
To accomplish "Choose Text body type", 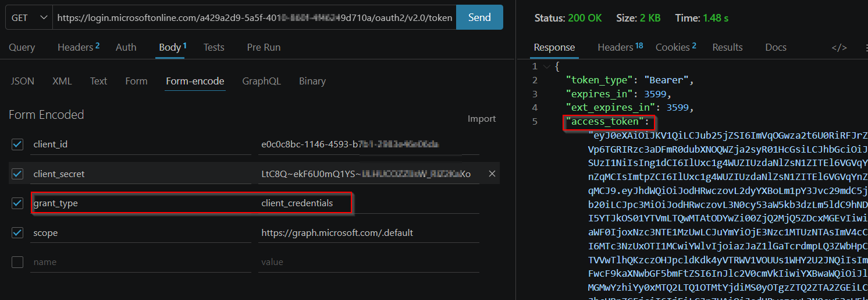I will [x=98, y=81].
